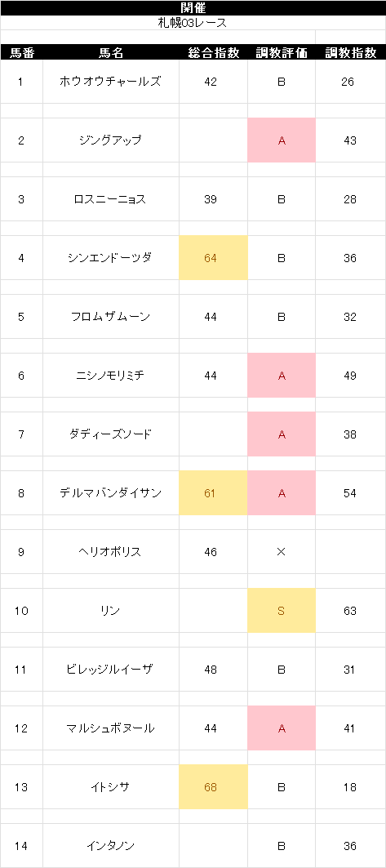
Task: Select horse number 11 cell
Action: pyautogui.click(x=21, y=670)
